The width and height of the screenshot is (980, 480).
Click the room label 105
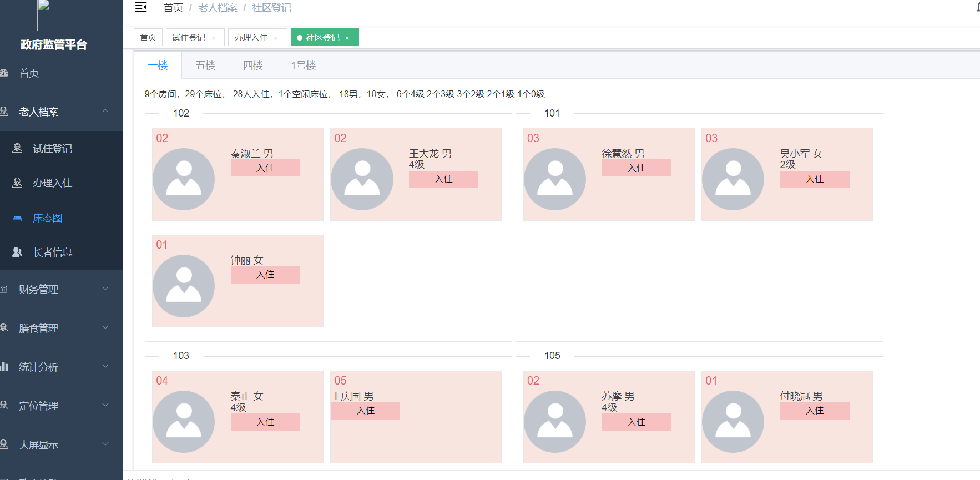coord(552,356)
